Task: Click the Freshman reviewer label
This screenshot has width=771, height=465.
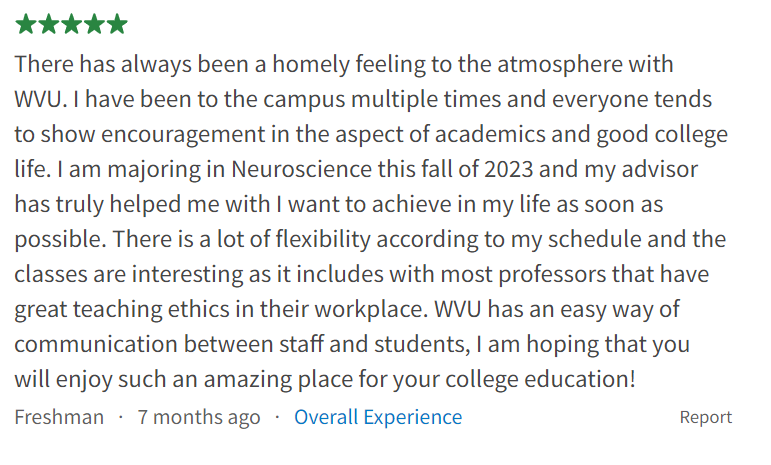Action: [x=59, y=417]
